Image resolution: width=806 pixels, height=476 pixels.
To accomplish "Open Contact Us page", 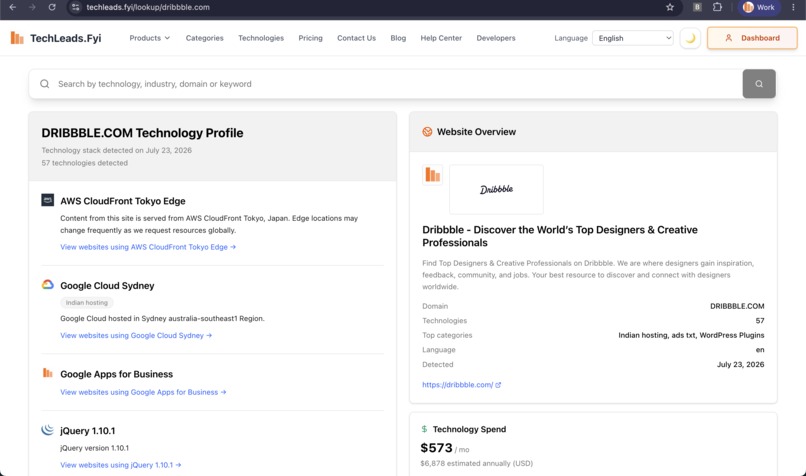I will 356,38.
